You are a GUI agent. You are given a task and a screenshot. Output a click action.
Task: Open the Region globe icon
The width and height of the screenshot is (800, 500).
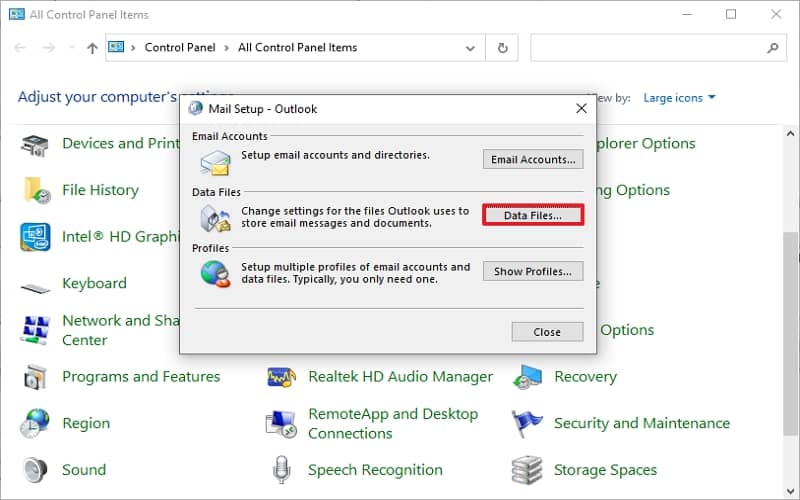[35, 423]
